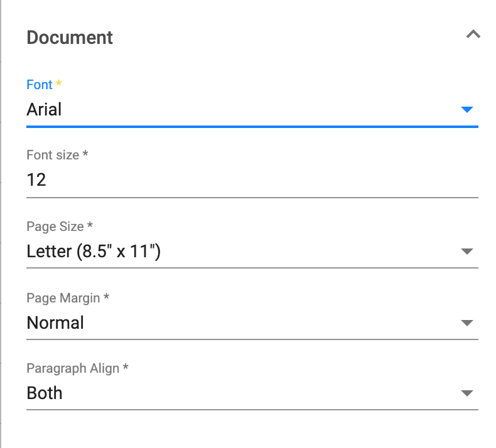Viewport: 496px width, 448px height.
Task: Open the Paragraph Align dropdown showing Both
Action: (x=252, y=393)
